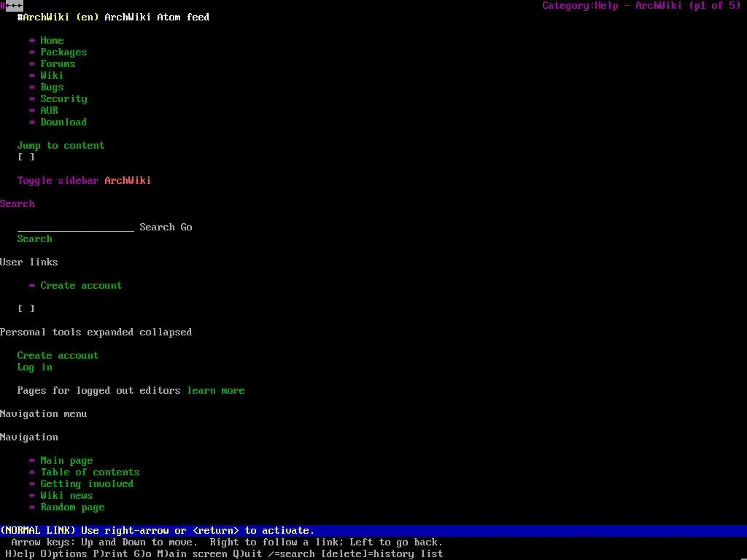
Task: Open the Home link
Action: [x=52, y=41]
